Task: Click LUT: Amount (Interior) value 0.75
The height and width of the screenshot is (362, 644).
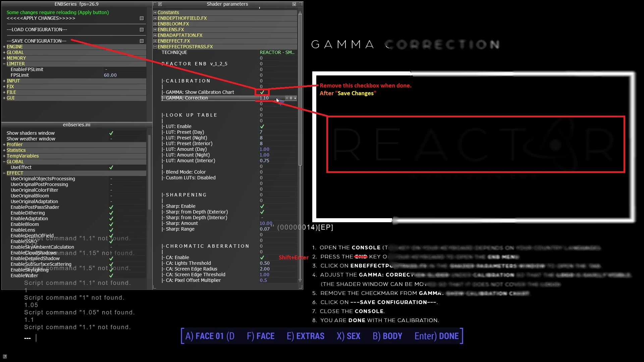Action: tap(264, 161)
